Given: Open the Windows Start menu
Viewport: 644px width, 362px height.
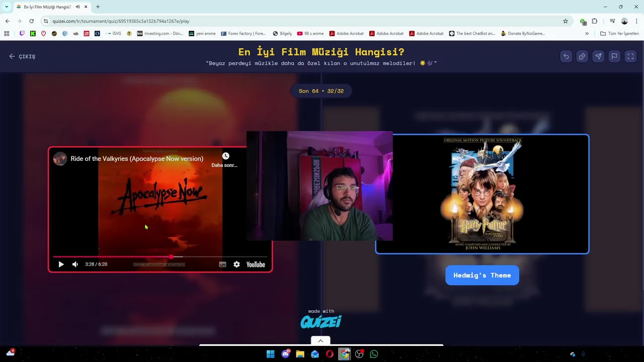Looking at the screenshot, I should point(270,354).
